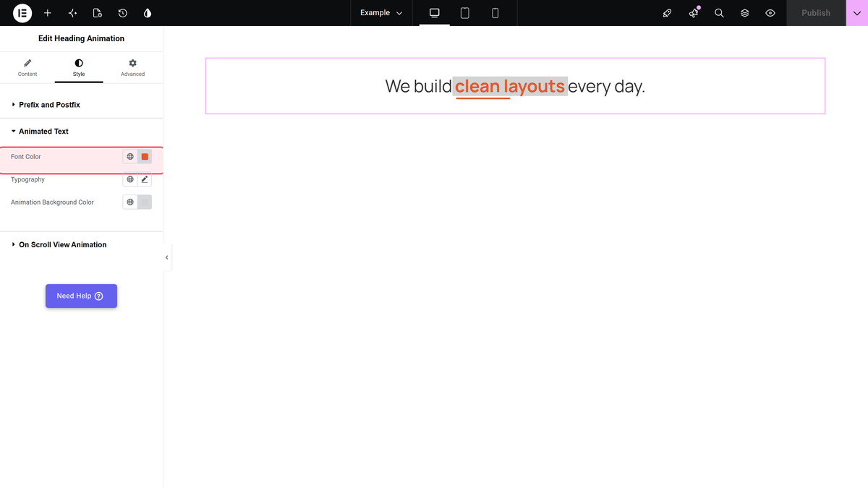868x488 pixels.
Task: Open the History clock icon
Action: (123, 13)
